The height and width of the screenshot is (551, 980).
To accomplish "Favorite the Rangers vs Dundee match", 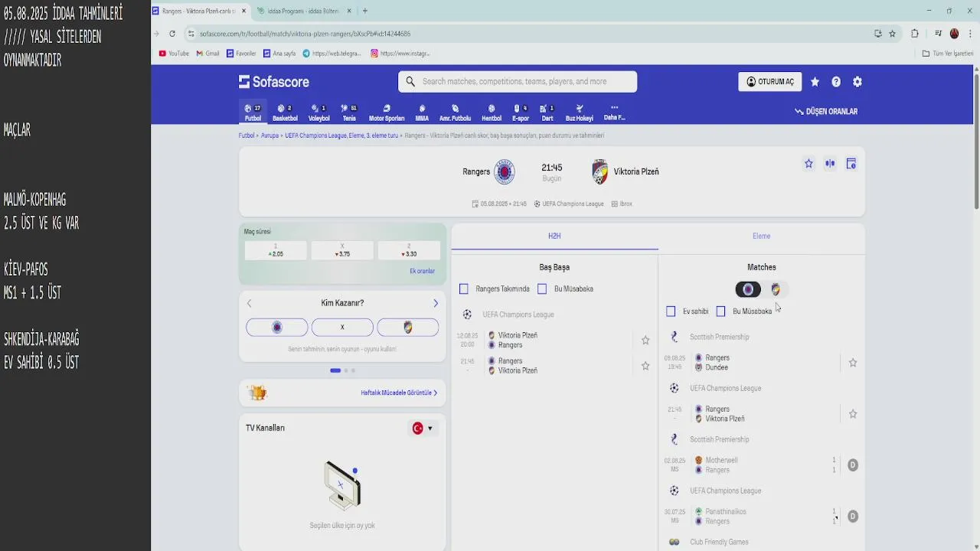I will 853,363.
